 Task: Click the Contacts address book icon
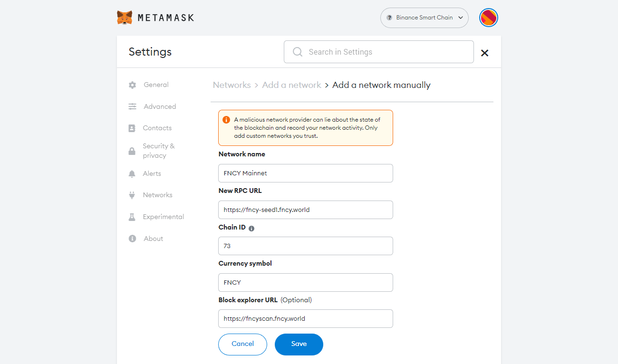click(x=132, y=128)
